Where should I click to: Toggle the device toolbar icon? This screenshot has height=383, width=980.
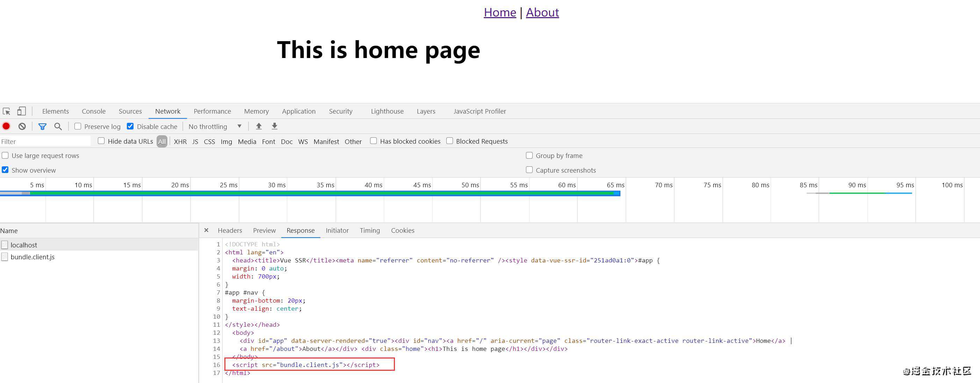(21, 111)
